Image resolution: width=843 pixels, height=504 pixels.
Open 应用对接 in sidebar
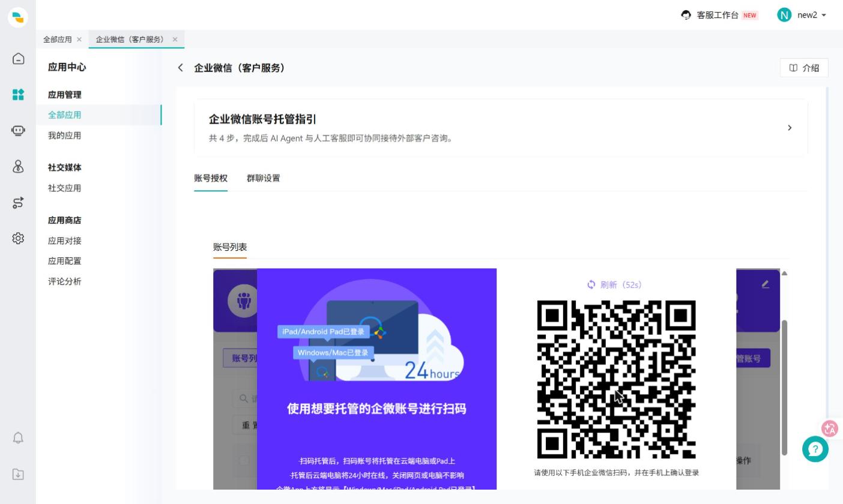point(65,241)
